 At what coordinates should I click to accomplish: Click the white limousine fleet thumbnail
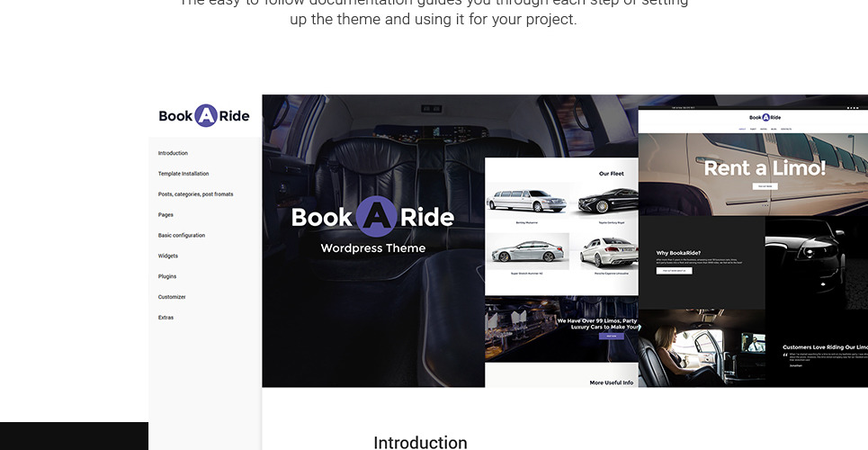coord(527,200)
